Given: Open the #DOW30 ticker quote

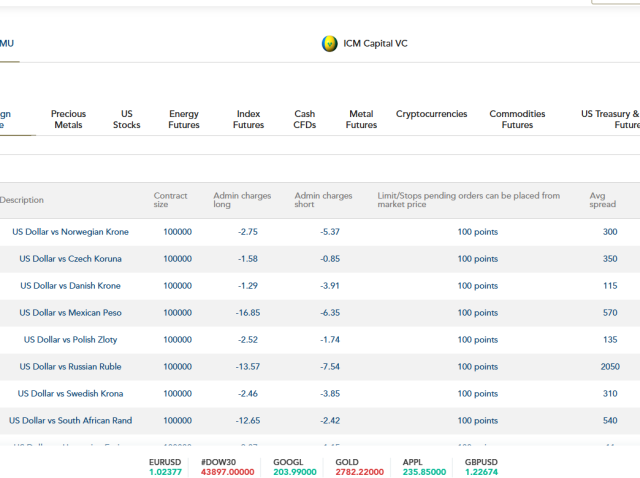Looking at the screenshot, I should tap(227, 467).
